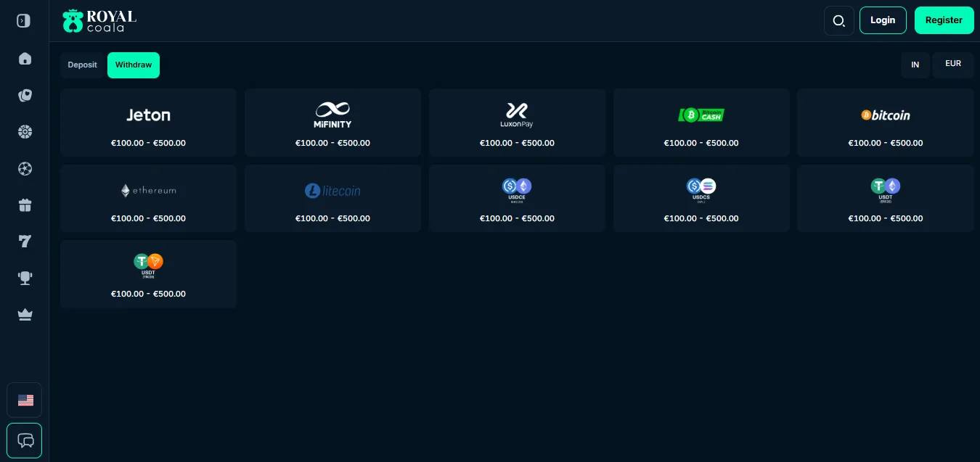Change language using the US flag button
Viewport: 980px width, 462px height.
tap(25, 400)
